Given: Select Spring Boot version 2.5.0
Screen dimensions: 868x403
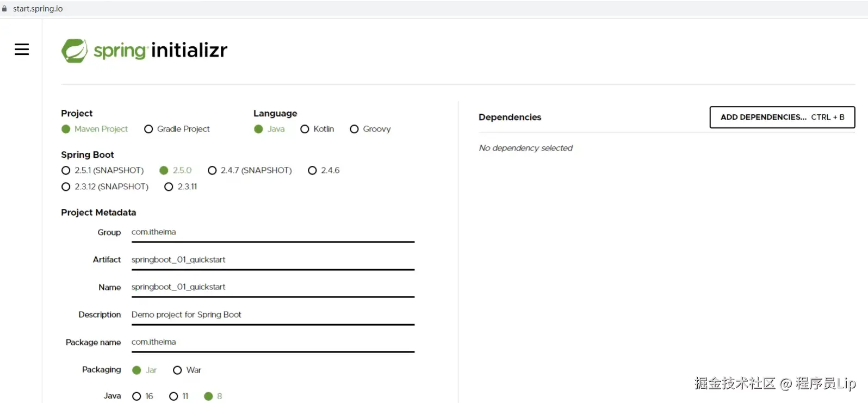Looking at the screenshot, I should (176, 170).
